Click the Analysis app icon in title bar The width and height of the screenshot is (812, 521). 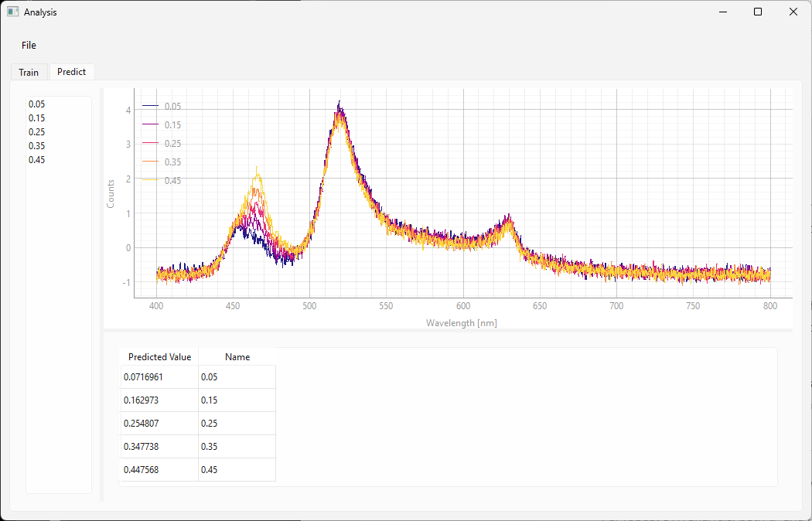coord(12,12)
